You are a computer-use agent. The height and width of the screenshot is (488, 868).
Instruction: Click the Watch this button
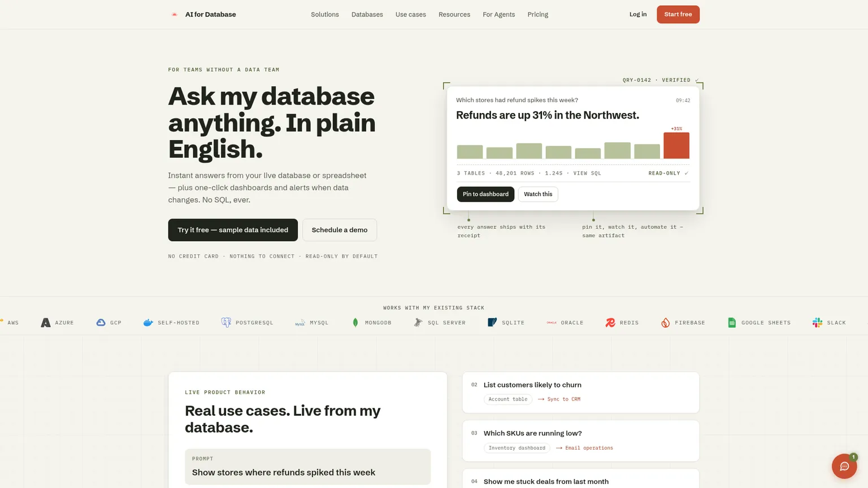click(538, 194)
